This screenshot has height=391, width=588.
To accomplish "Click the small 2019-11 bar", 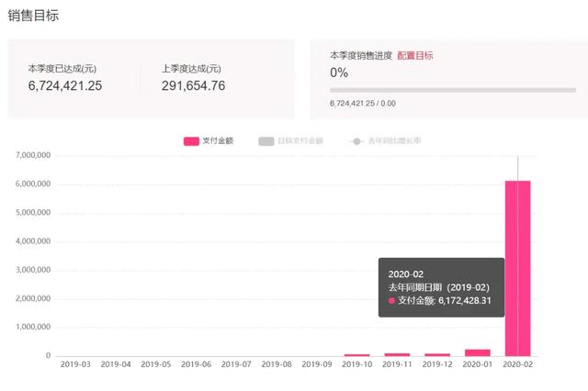I will coord(397,354).
